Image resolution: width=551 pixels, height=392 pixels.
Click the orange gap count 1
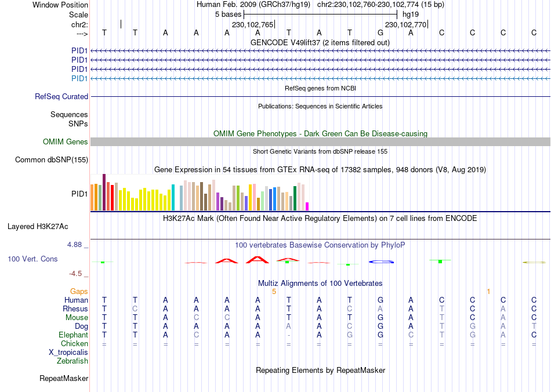click(488, 292)
